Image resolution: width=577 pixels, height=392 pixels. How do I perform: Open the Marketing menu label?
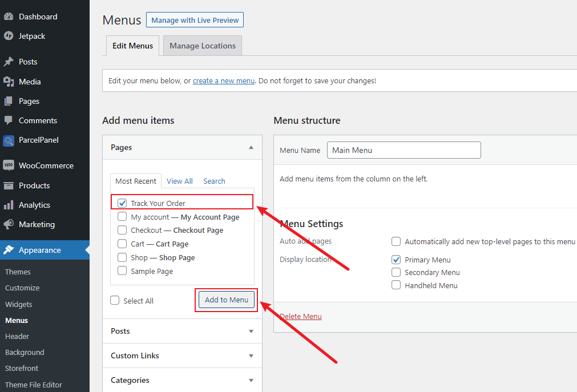(x=37, y=224)
